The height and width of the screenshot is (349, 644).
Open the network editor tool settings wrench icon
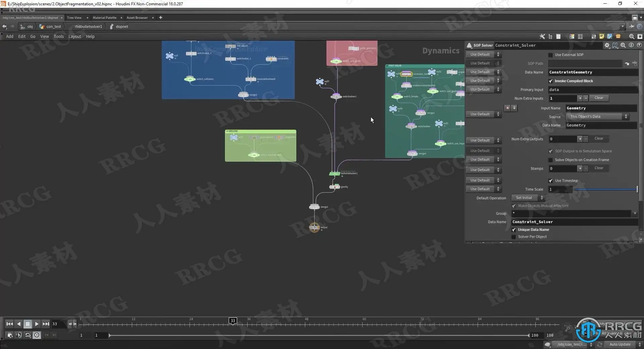pos(542,37)
